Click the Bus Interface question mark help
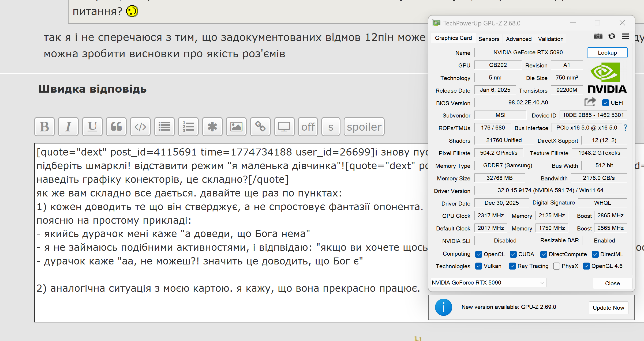Image resolution: width=644 pixels, height=341 pixels. pyautogui.click(x=626, y=128)
